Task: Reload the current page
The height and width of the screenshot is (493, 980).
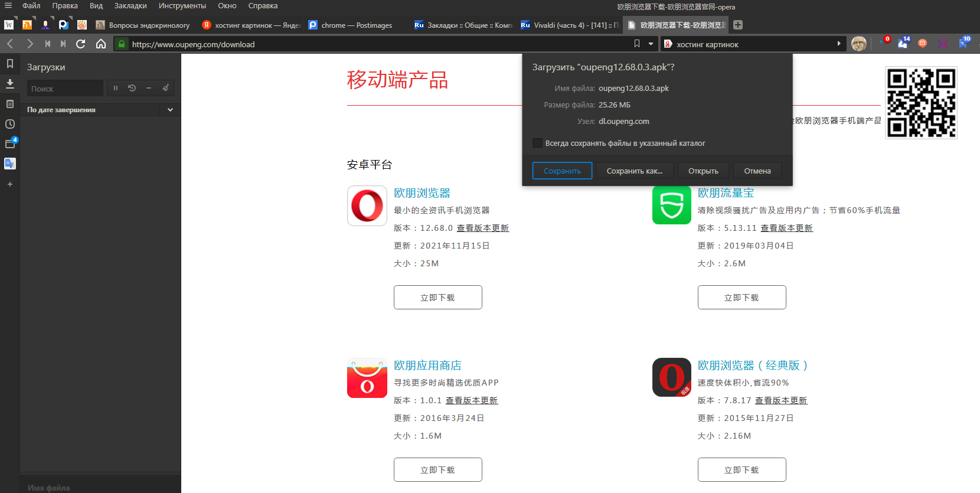Action: 81,44
